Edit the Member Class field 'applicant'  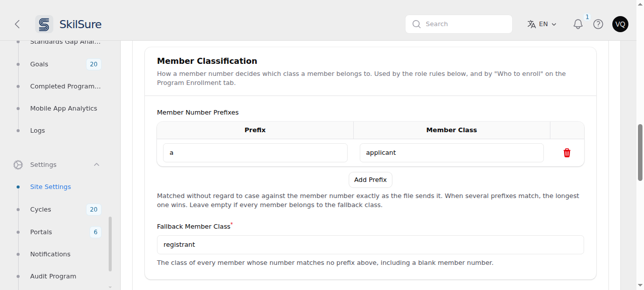coord(452,153)
